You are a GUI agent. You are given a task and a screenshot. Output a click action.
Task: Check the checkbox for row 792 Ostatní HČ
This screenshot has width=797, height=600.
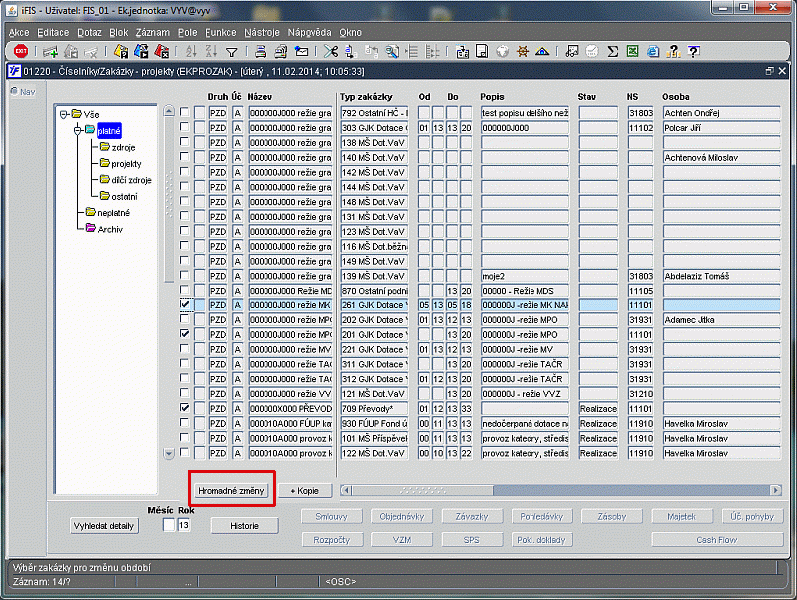185,111
